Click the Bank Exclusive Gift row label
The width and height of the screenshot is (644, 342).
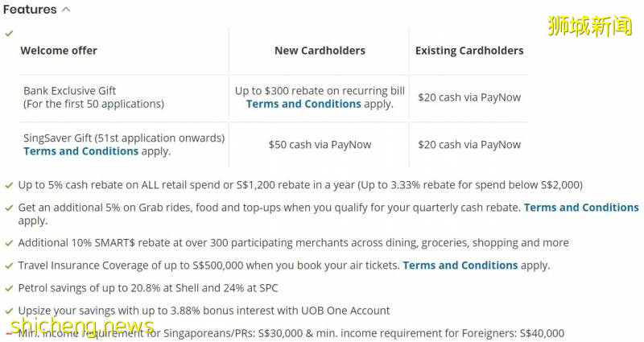tap(70, 91)
